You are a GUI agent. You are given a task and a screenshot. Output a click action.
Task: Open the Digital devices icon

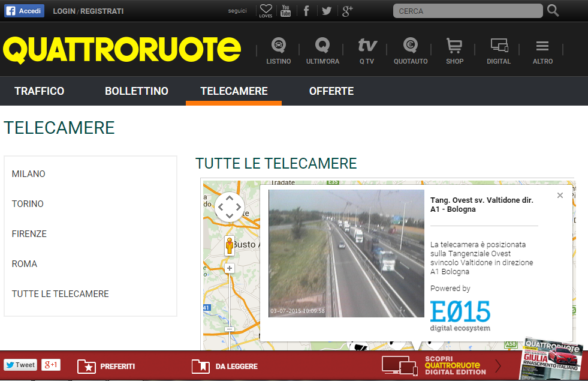point(499,46)
